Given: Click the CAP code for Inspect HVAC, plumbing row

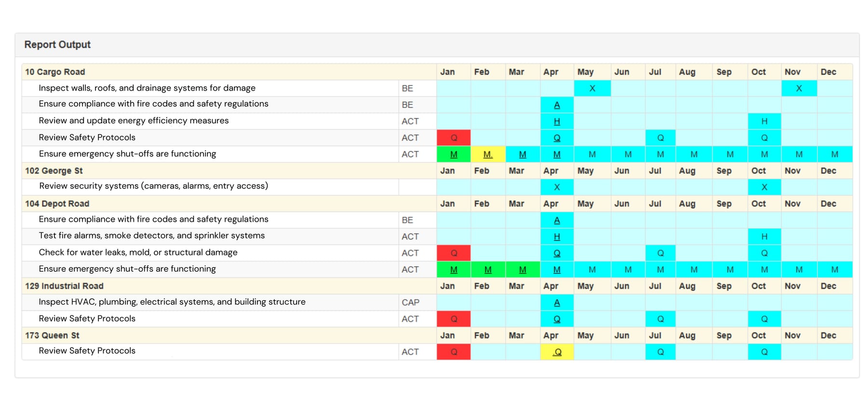Looking at the screenshot, I should point(410,303).
